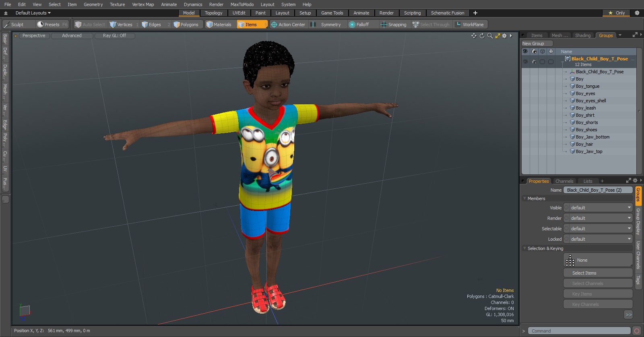Screen dimensions: 644x337
Task: Add a new properties tab with plus
Action: tap(602, 181)
